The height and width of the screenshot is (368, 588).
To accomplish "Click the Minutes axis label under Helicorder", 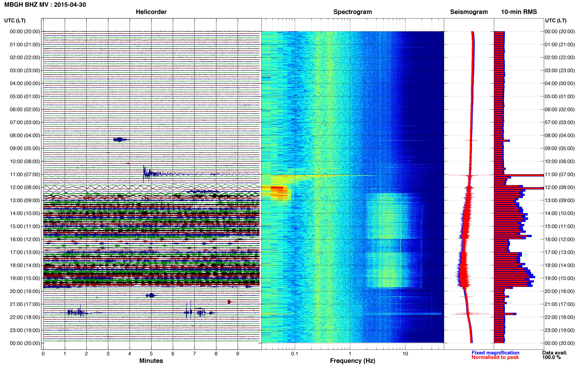I will tap(151, 361).
